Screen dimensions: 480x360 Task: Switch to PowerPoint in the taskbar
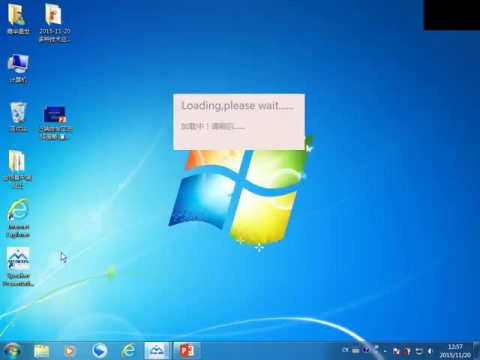tap(187, 351)
